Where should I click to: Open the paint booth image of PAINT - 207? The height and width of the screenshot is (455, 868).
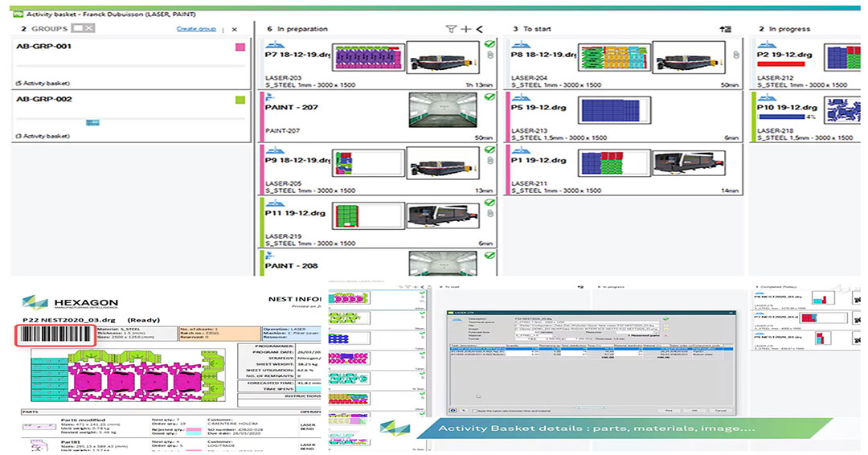point(443,110)
